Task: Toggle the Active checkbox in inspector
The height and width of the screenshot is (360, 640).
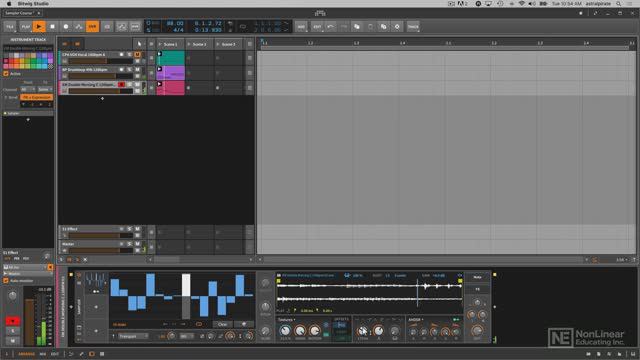Action: tap(6, 73)
